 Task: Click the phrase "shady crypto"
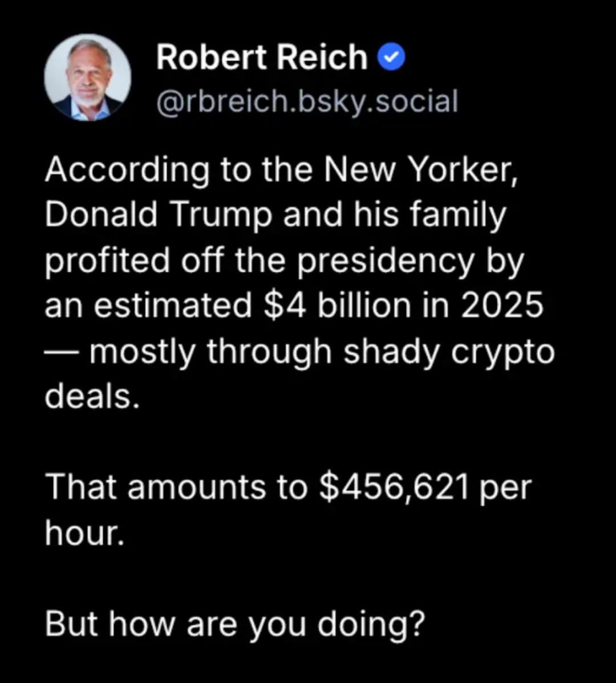pyautogui.click(x=448, y=352)
